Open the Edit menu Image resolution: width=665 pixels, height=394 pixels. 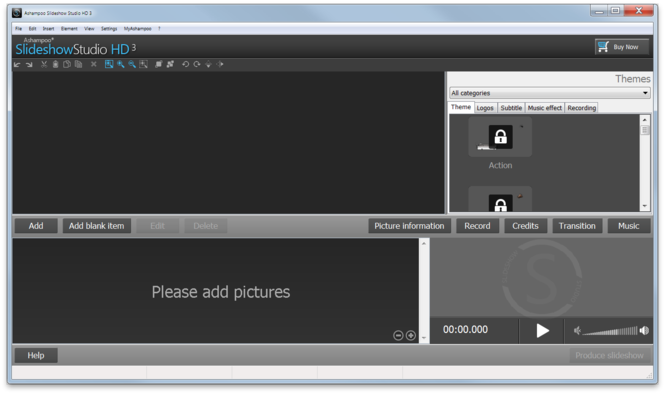tap(32, 29)
